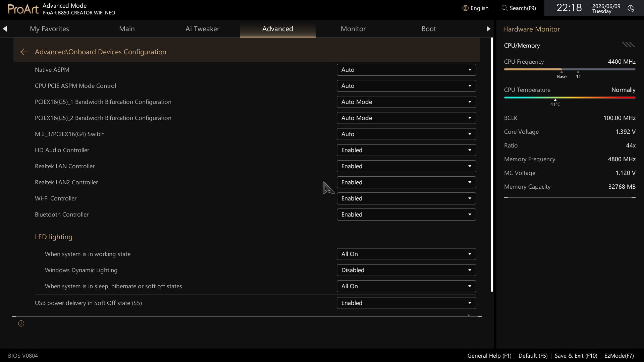Click the Search magnifier icon

[504, 8]
